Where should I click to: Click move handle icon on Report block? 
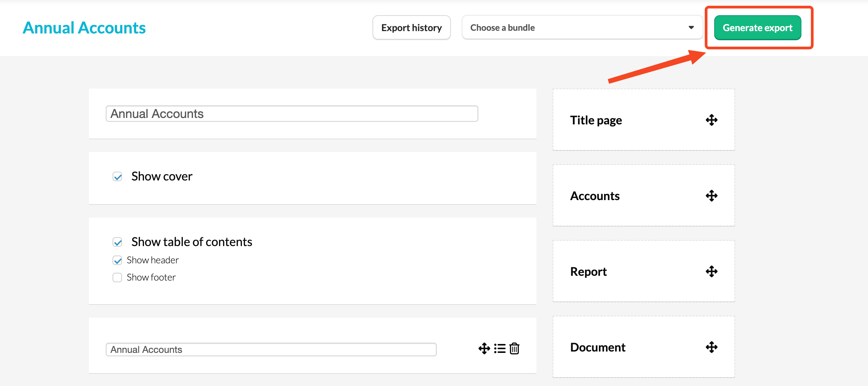(712, 271)
